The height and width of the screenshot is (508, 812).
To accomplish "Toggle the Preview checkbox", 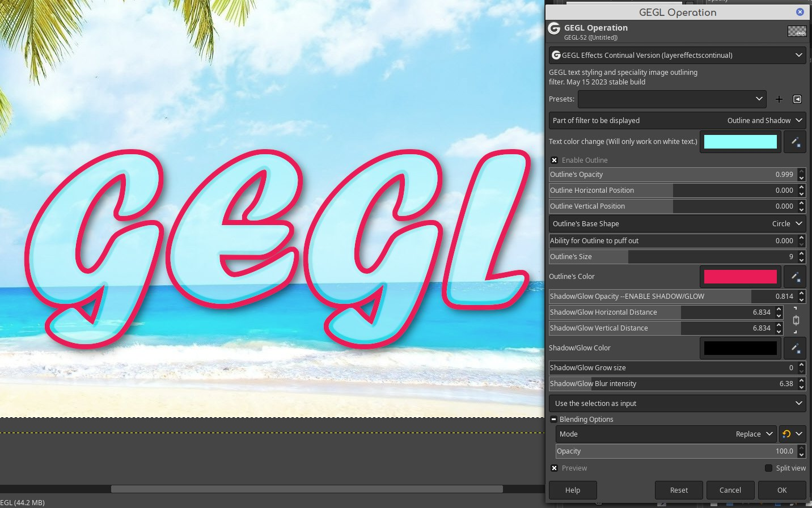I will click(554, 468).
